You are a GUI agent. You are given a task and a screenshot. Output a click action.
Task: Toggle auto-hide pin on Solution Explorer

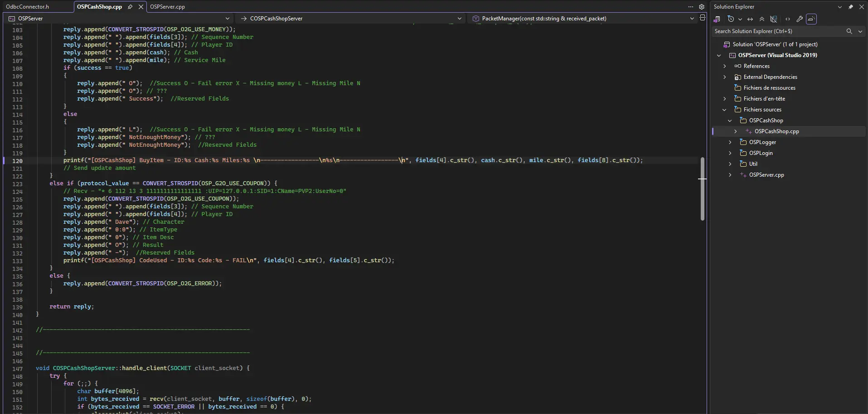click(851, 7)
